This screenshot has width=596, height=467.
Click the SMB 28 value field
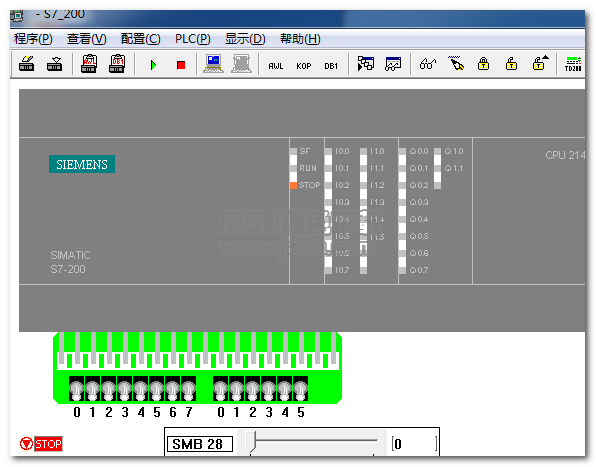point(414,444)
